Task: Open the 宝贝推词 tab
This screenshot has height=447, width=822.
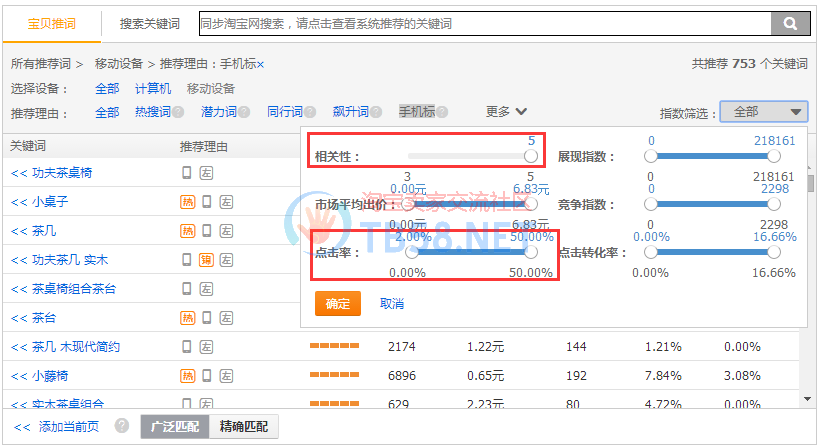Action: [51, 23]
